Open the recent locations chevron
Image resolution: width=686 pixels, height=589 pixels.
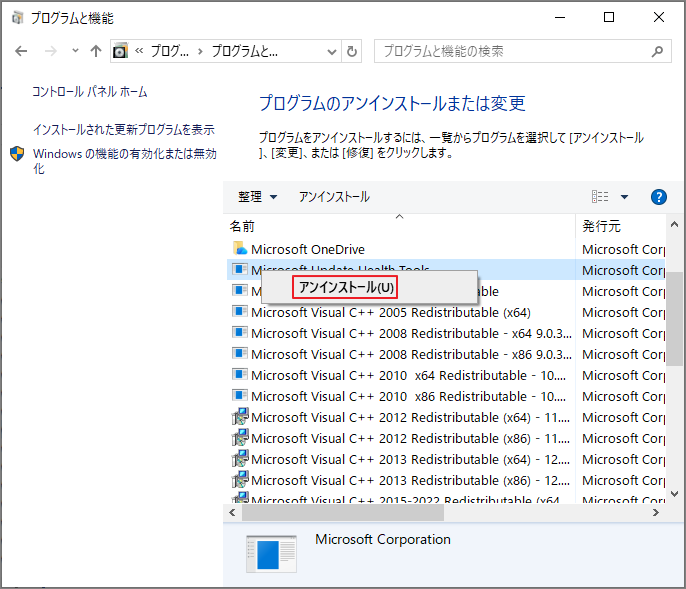(75, 51)
